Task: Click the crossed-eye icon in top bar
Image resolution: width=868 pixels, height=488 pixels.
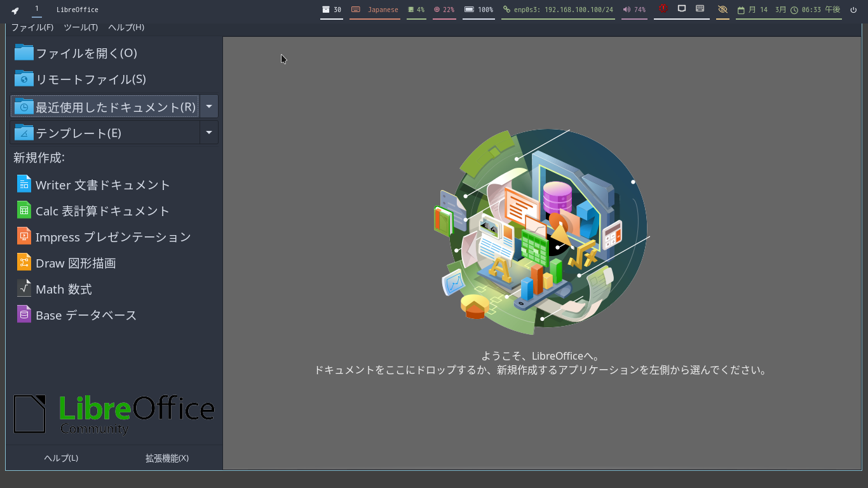Action: pos(722,10)
